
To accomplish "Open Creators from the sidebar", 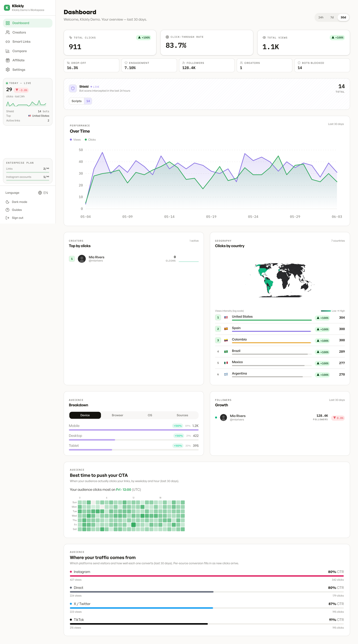I will click(28, 33).
